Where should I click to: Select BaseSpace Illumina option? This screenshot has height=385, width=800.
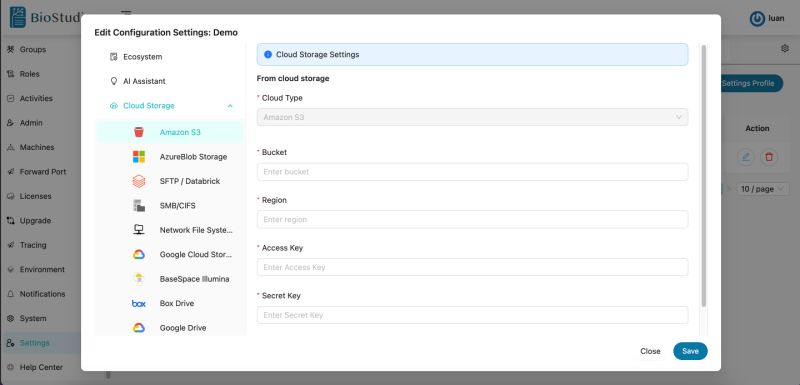[169, 279]
